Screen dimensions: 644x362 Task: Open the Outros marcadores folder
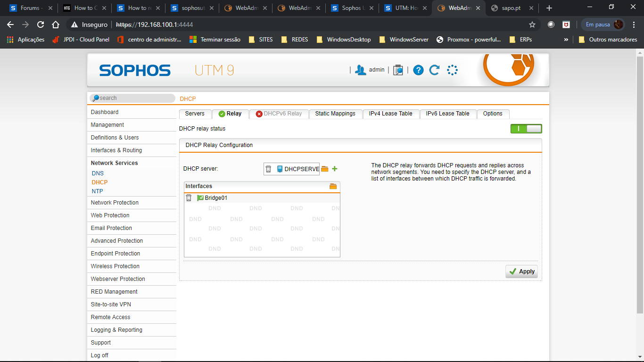pyautogui.click(x=608, y=40)
